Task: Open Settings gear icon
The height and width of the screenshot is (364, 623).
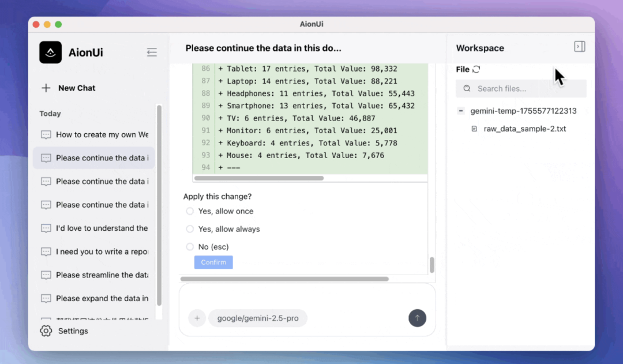Action: click(46, 331)
